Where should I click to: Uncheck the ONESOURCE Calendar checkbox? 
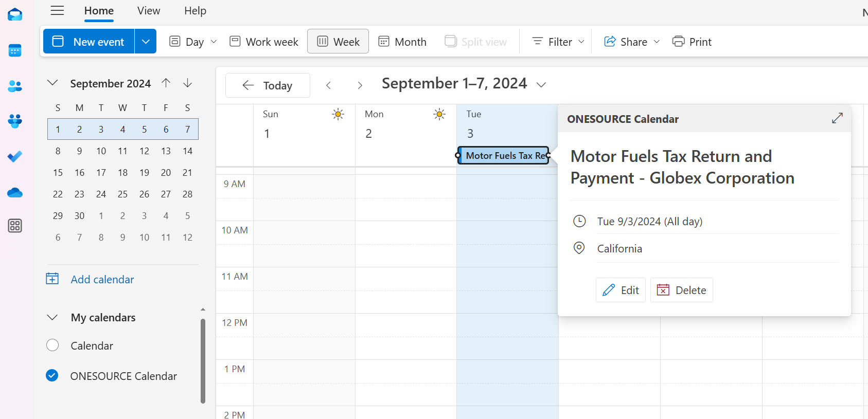click(52, 376)
